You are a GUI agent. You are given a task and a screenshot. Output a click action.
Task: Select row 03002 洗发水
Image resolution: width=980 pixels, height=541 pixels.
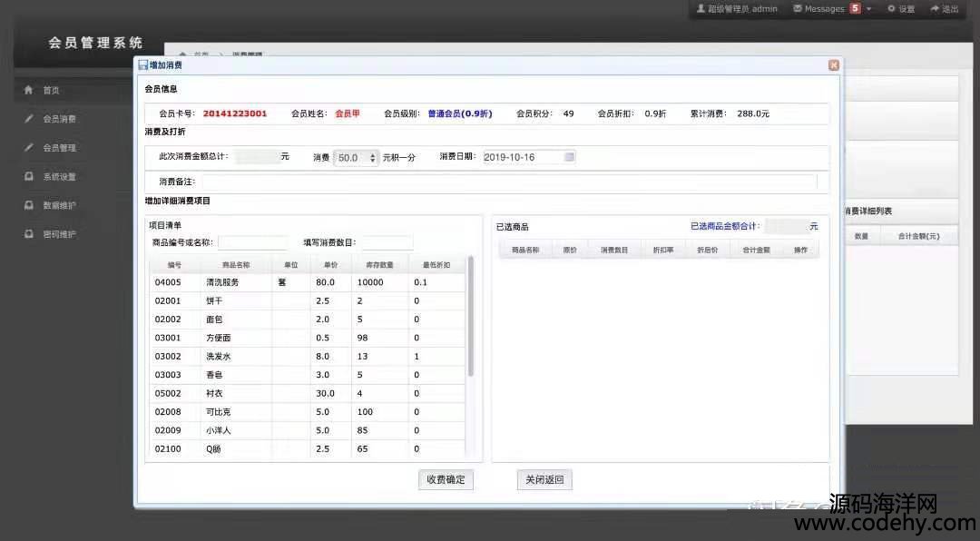(308, 356)
